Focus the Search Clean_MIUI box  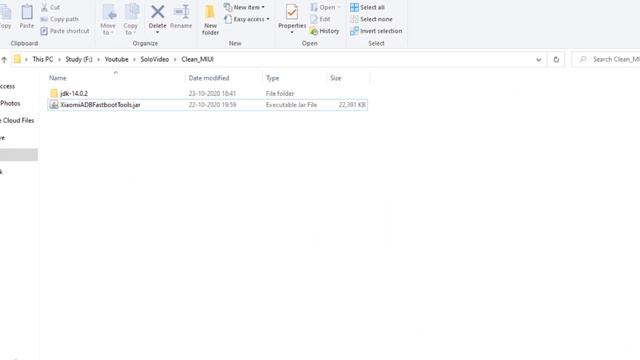607,60
